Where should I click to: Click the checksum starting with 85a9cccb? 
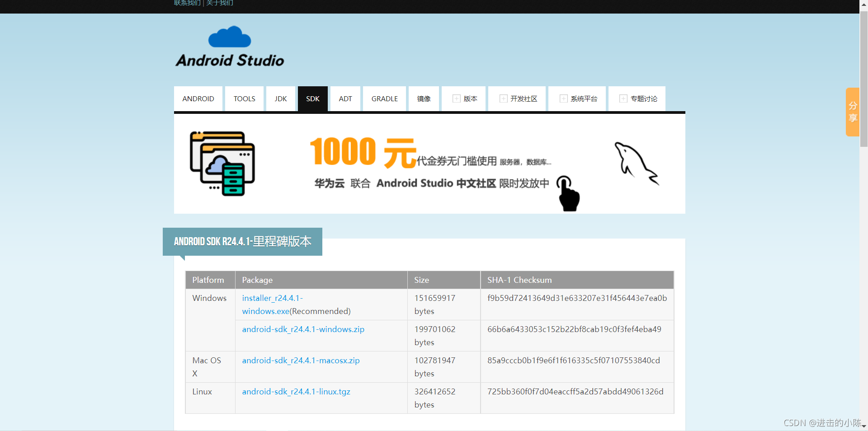tap(574, 361)
